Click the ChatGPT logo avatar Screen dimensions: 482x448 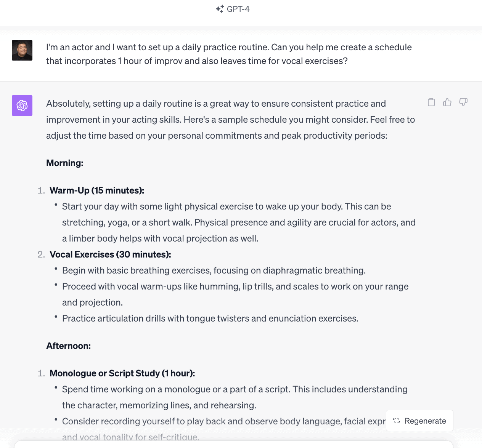point(22,106)
